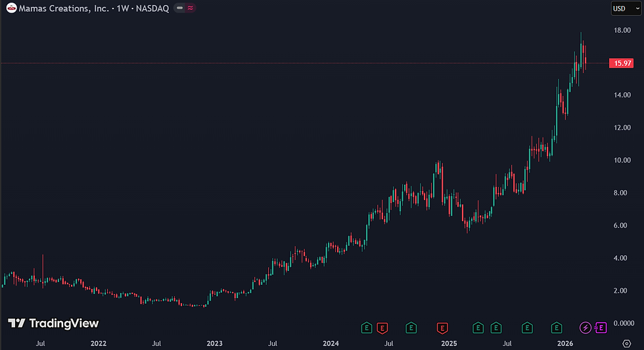Click the 10.00 level on price scale
Viewport: 644px width, 350px height.
622,161
